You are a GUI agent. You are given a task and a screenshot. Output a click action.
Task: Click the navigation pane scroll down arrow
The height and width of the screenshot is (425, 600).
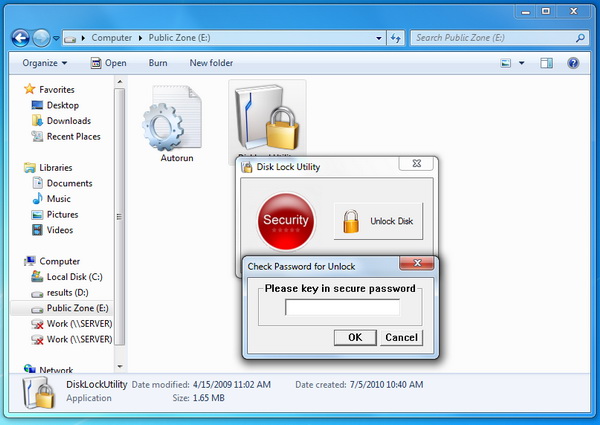click(120, 366)
